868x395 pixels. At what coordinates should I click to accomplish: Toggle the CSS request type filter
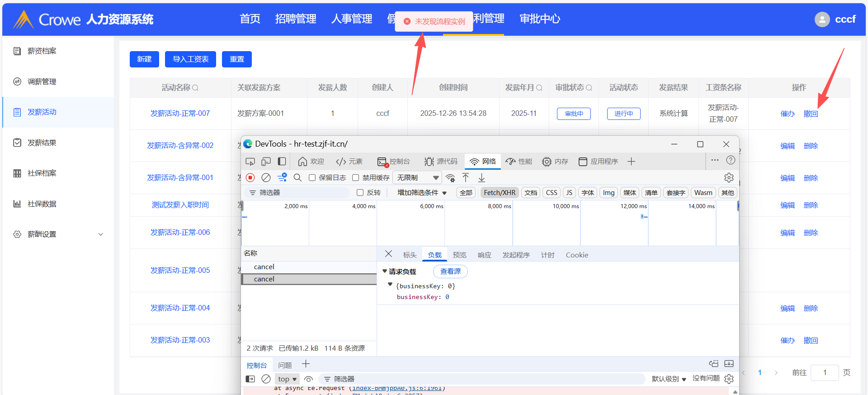tap(552, 193)
